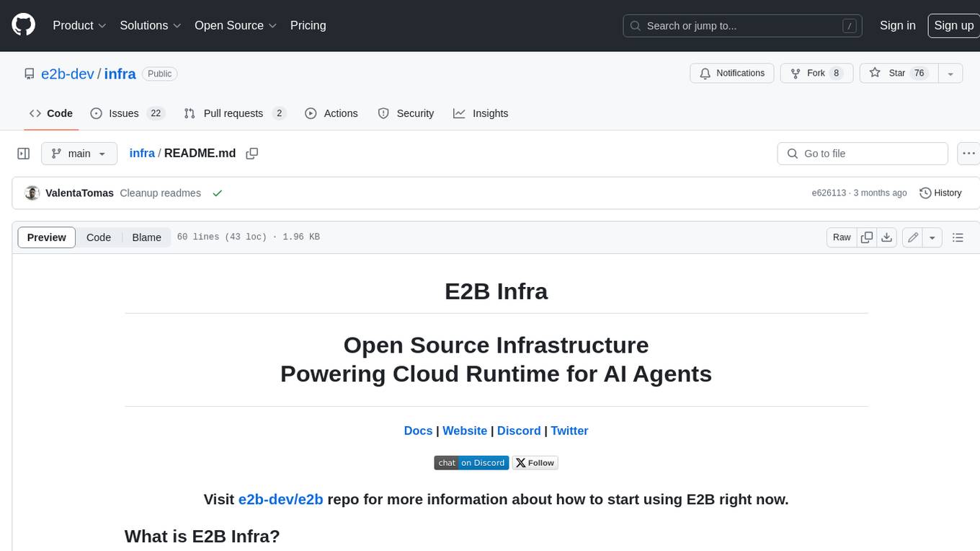Expand the Product menu
Image resolution: width=980 pixels, height=551 pixels.
point(79,25)
